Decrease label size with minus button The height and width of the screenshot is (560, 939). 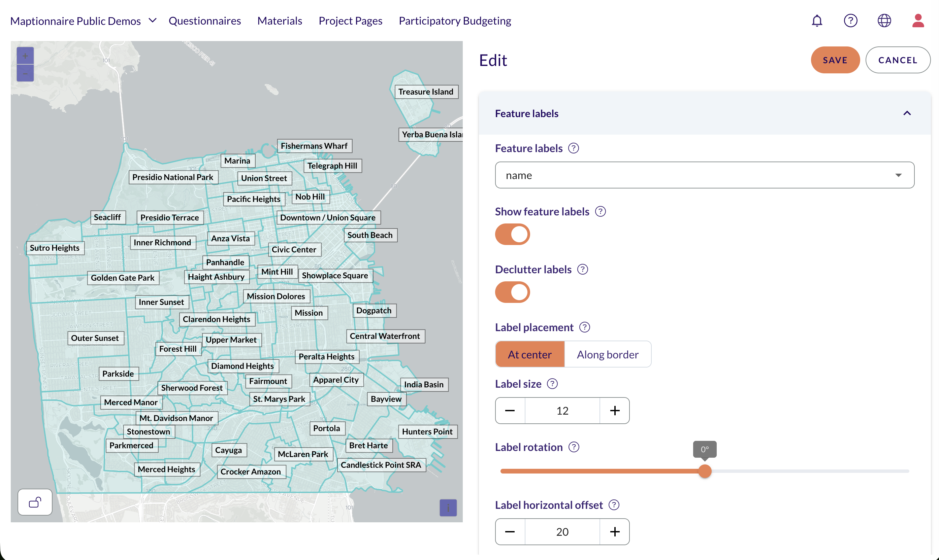[x=510, y=411]
